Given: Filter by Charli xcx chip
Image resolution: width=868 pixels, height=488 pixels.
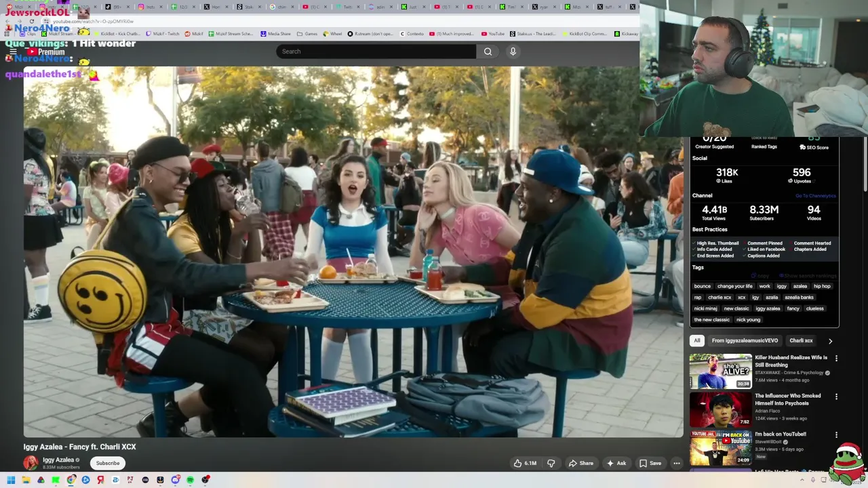Looking at the screenshot, I should point(801,340).
